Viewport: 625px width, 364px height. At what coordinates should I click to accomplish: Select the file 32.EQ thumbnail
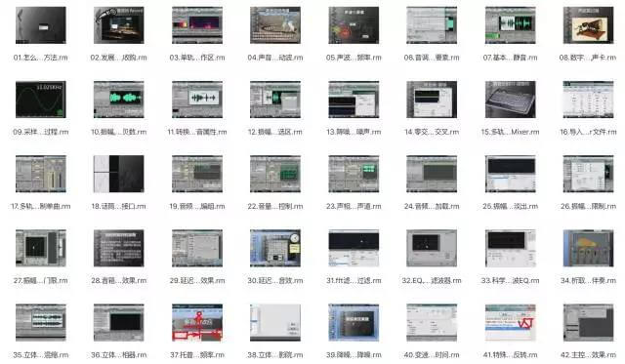[432, 248]
